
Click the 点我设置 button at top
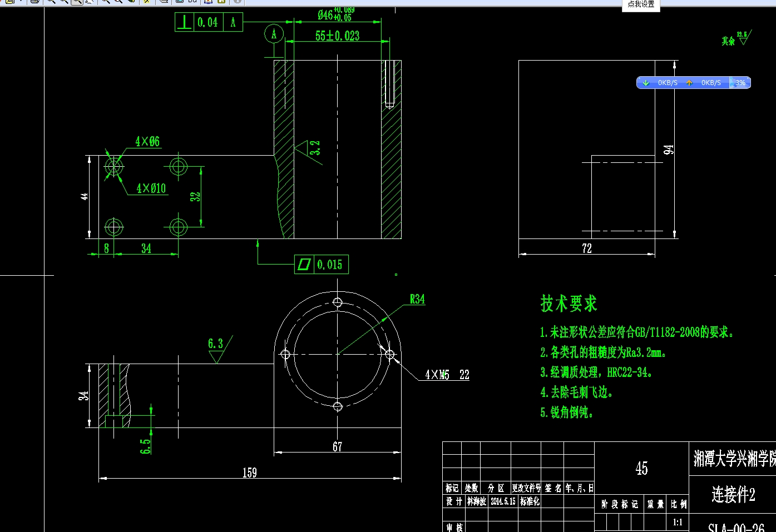coord(641,4)
